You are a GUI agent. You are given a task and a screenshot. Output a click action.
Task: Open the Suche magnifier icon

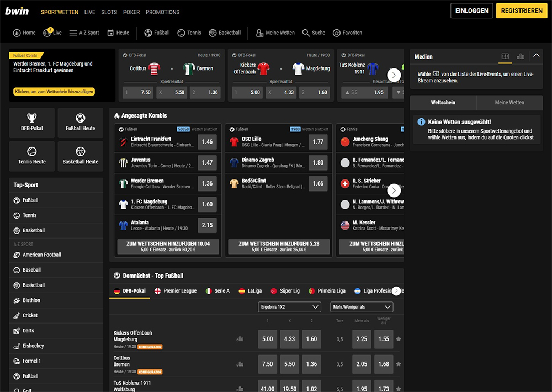(x=306, y=33)
